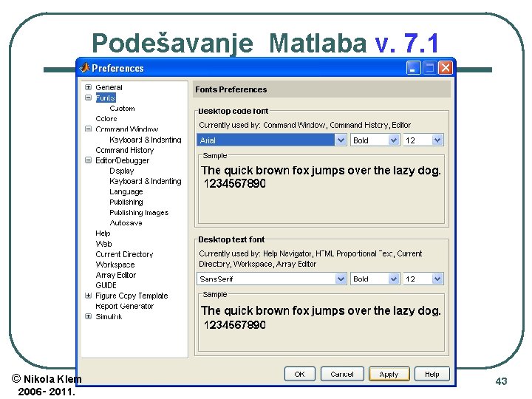Expand the General tree node
Image resolution: width=532 pixels, height=399 pixels.
click(x=88, y=87)
